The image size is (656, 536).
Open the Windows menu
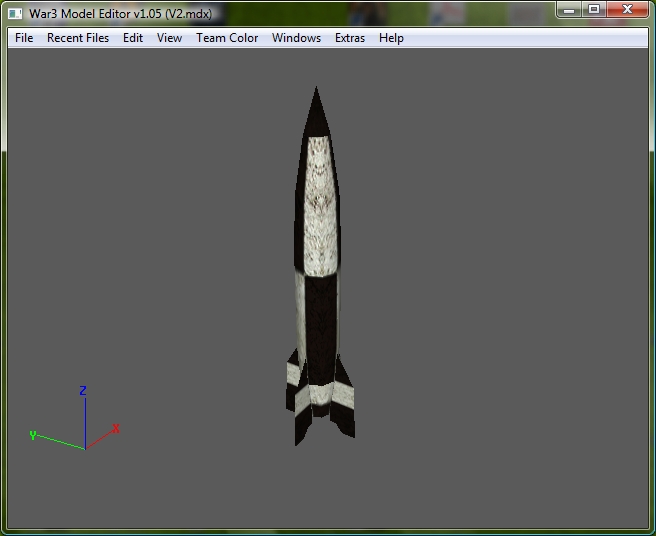pyautogui.click(x=296, y=38)
